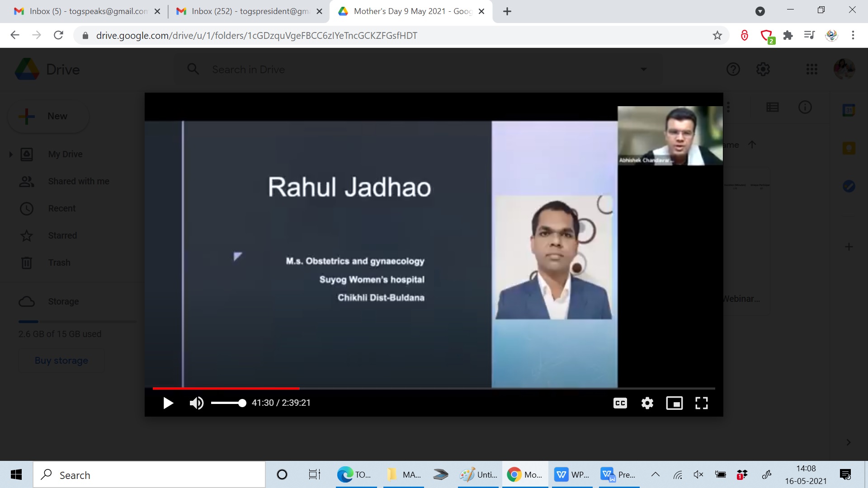The width and height of the screenshot is (868, 488).
Task: Open Drive search options dropdown arrow
Action: (x=644, y=70)
